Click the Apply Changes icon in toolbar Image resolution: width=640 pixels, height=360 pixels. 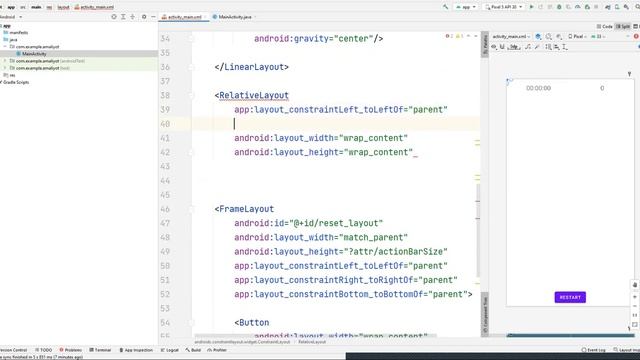(540, 7)
